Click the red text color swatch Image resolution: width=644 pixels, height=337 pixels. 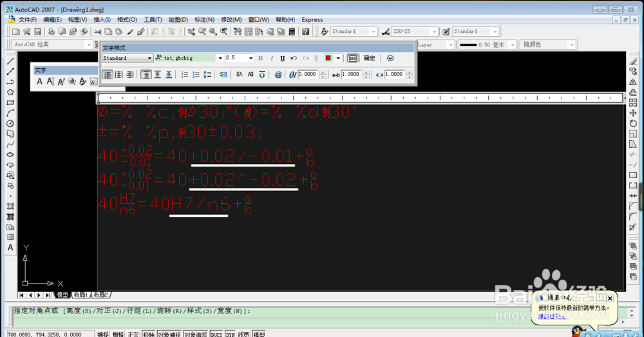328,59
